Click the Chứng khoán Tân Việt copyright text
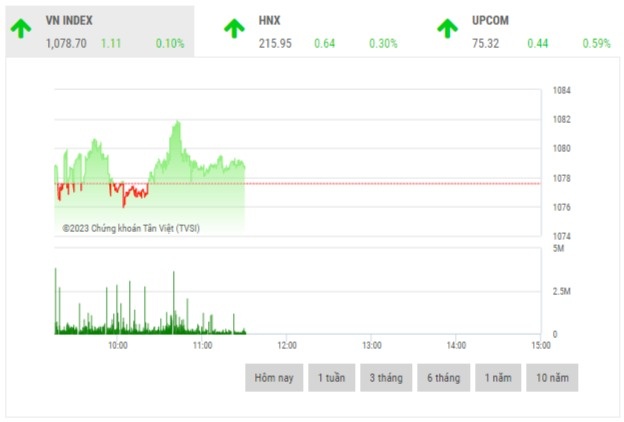The width and height of the screenshot is (624, 422). tap(131, 228)
